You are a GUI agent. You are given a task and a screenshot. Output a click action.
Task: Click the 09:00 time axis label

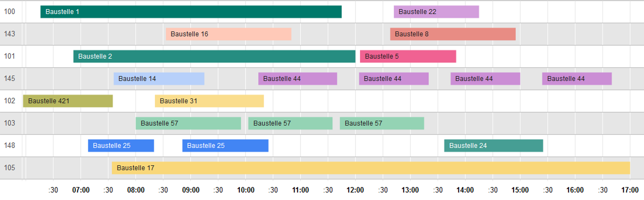[191, 190]
